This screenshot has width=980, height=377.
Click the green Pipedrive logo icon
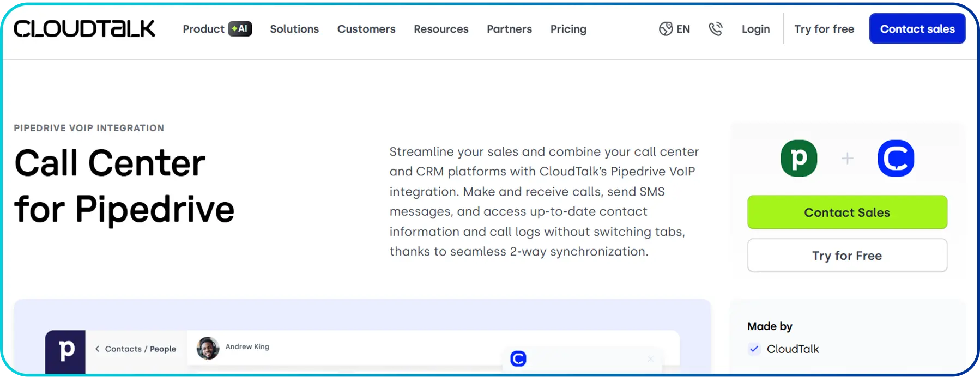798,159
